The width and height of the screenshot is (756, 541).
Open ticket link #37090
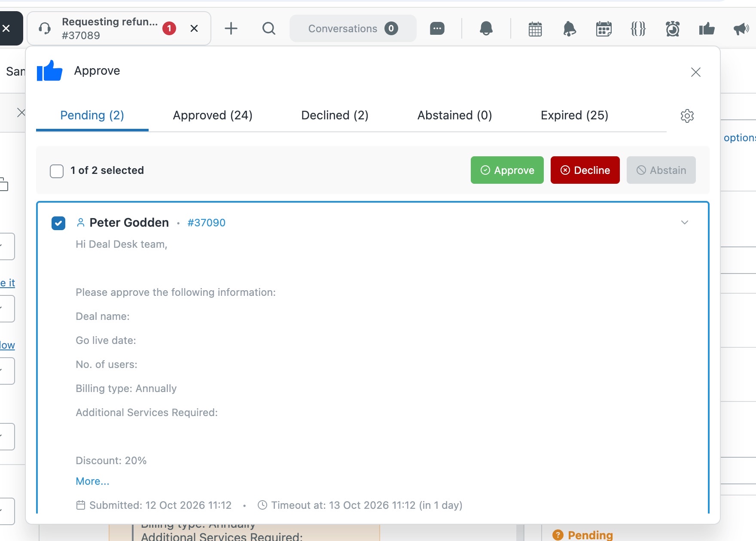pos(207,223)
